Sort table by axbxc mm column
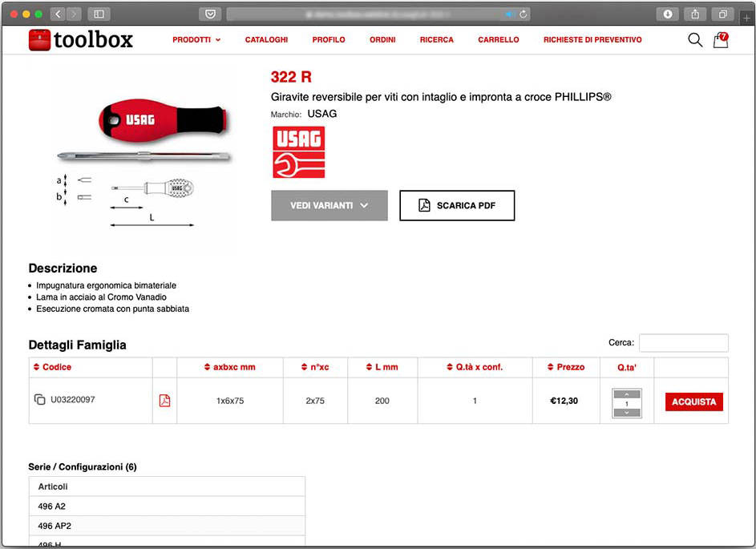The width and height of the screenshot is (756, 549). [x=230, y=367]
